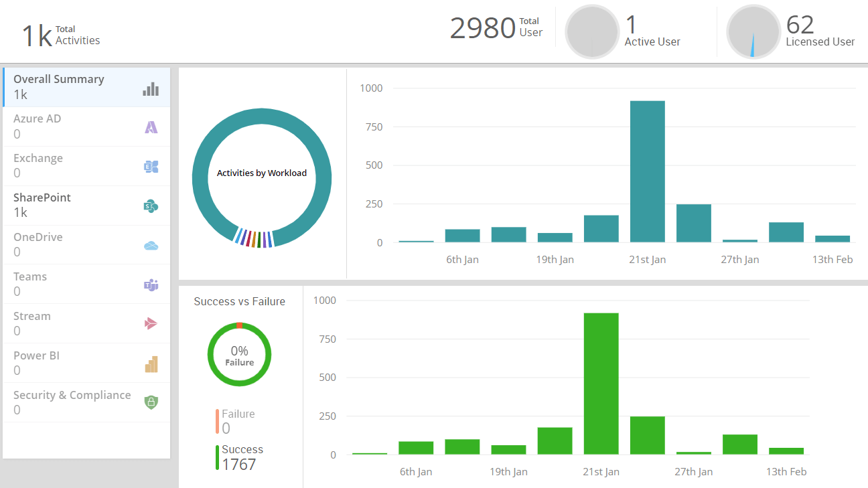Image resolution: width=868 pixels, height=488 pixels.
Task: Click the Success vs Failure donut ring
Action: click(x=239, y=327)
